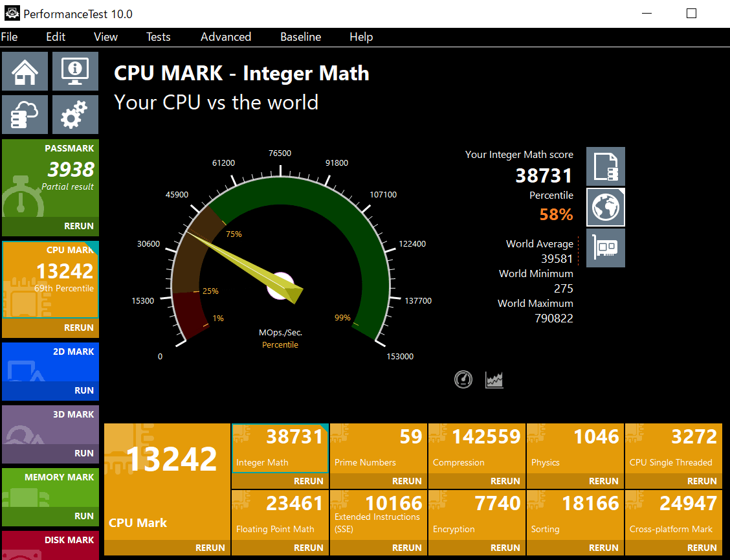The image size is (730, 560).
Task: Rerun the Extended Instructions (SSE) test
Action: click(x=379, y=548)
